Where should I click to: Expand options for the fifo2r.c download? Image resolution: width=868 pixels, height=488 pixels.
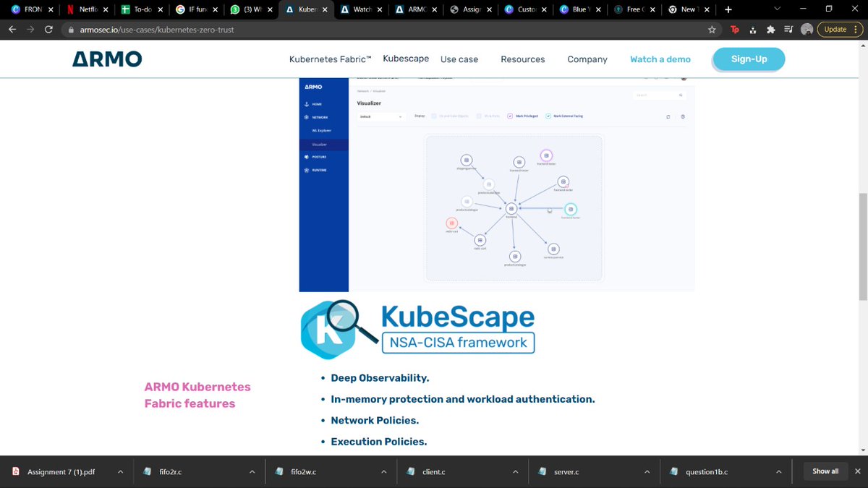coord(252,471)
